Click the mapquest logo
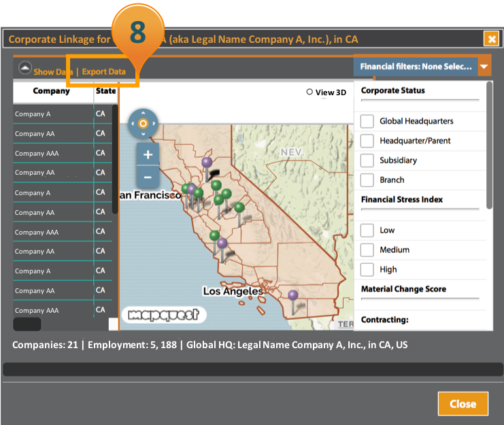The height and width of the screenshot is (425, 504). 164,314
